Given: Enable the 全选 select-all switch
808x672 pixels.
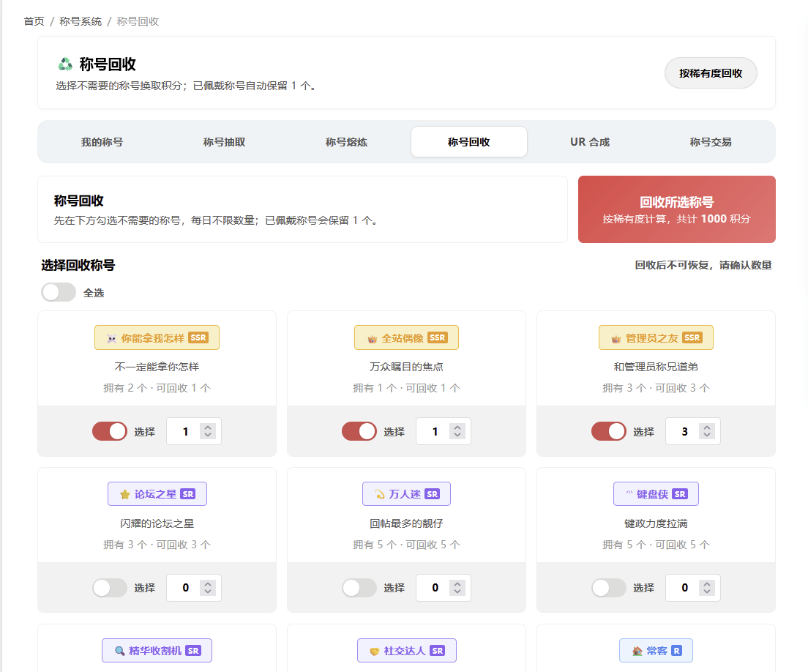Looking at the screenshot, I should (59, 292).
